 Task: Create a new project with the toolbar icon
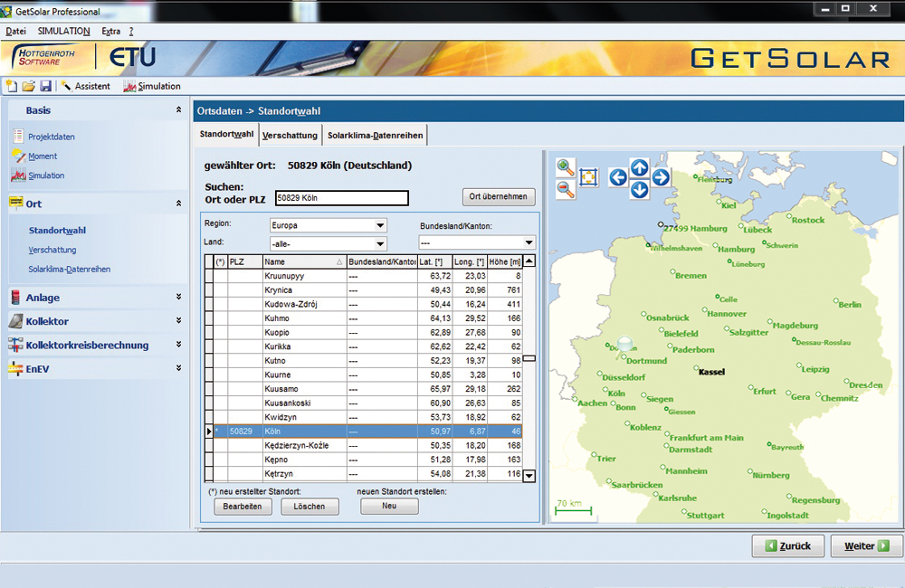pyautogui.click(x=12, y=87)
